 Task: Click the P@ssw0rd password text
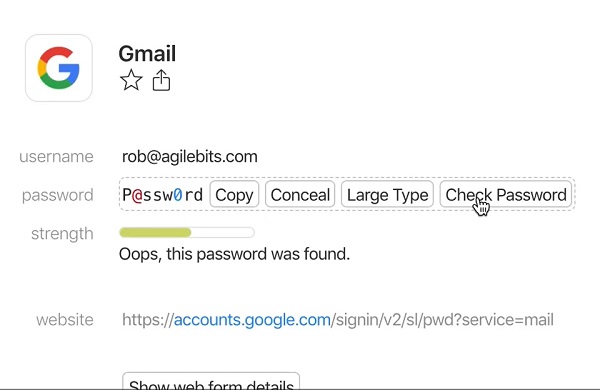click(x=163, y=195)
